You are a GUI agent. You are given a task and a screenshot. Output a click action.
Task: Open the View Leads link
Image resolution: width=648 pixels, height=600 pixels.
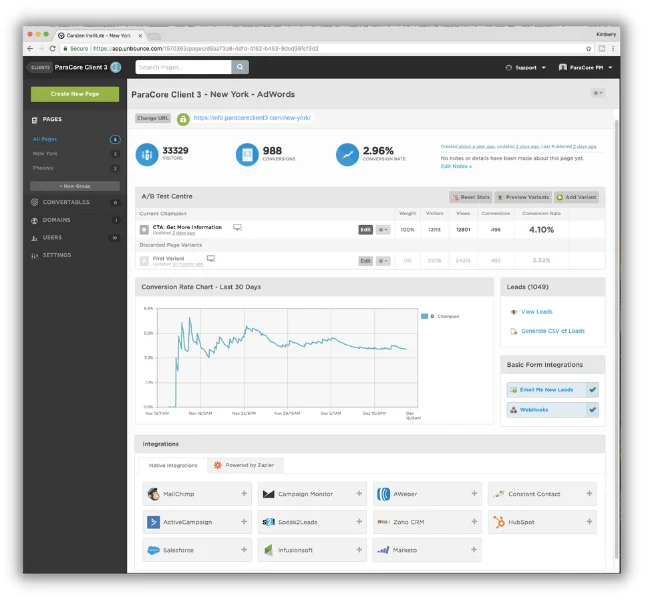[536, 312]
